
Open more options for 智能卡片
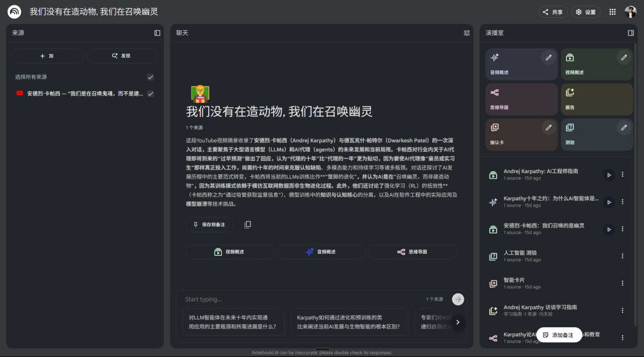click(623, 283)
